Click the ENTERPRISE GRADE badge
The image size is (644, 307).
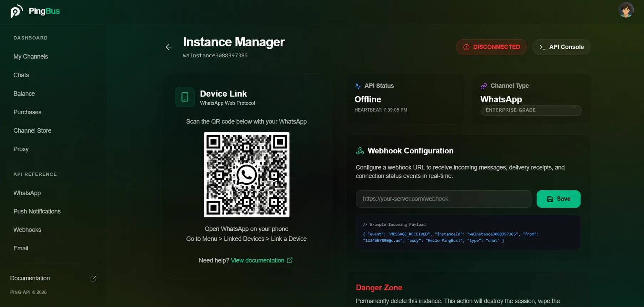(x=531, y=110)
